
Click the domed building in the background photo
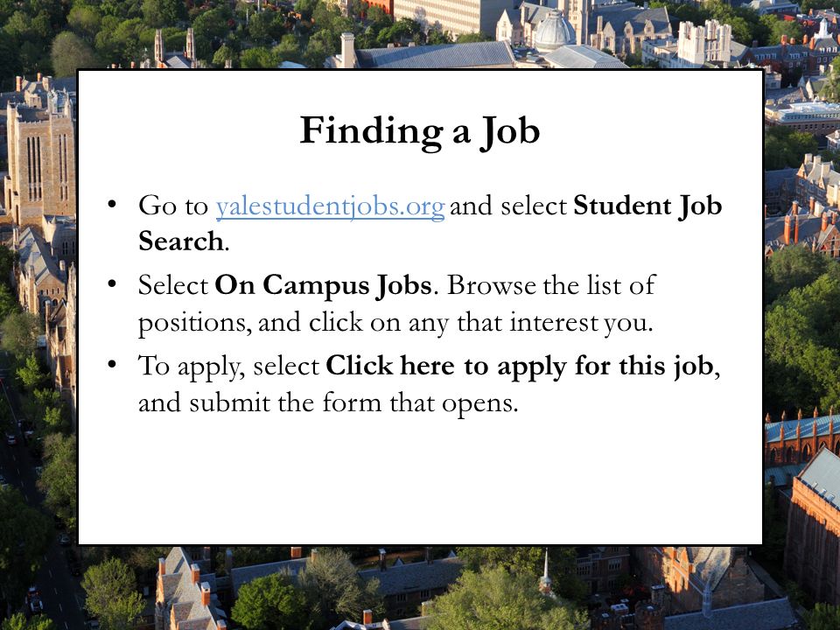coord(554,31)
